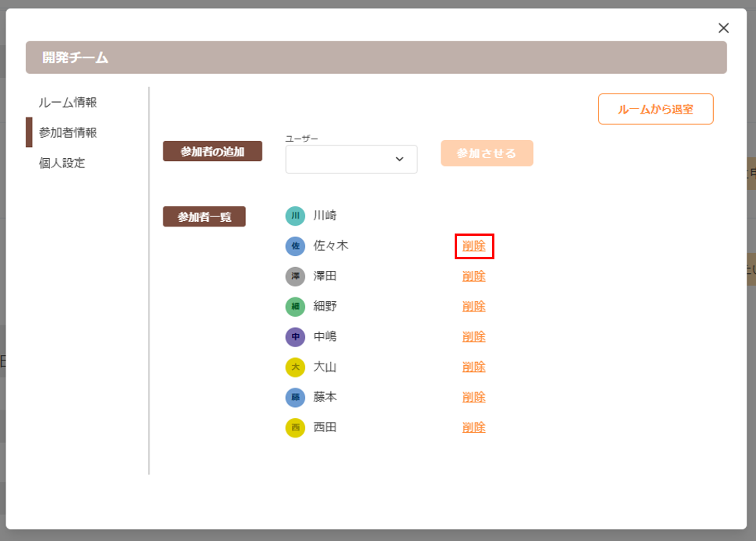Click the 佐々木 blue avatar icon
The width and height of the screenshot is (756, 541).
coord(295,246)
